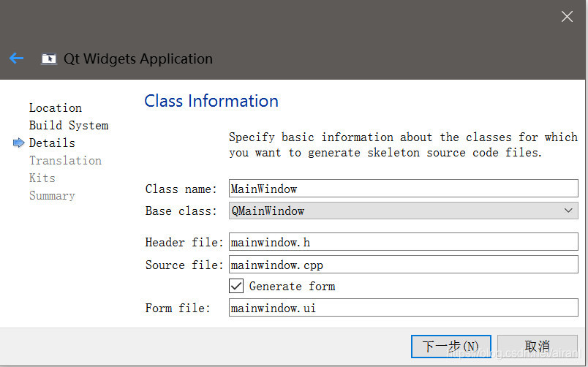Click the 'Source file:' label
Screen dimensions: 588x367
pyautogui.click(x=184, y=265)
